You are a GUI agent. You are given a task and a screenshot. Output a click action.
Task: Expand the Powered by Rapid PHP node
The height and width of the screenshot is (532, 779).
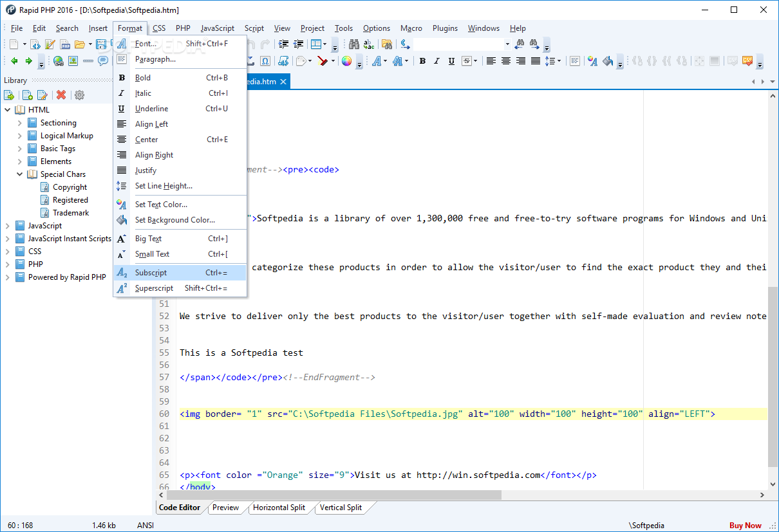click(x=8, y=277)
